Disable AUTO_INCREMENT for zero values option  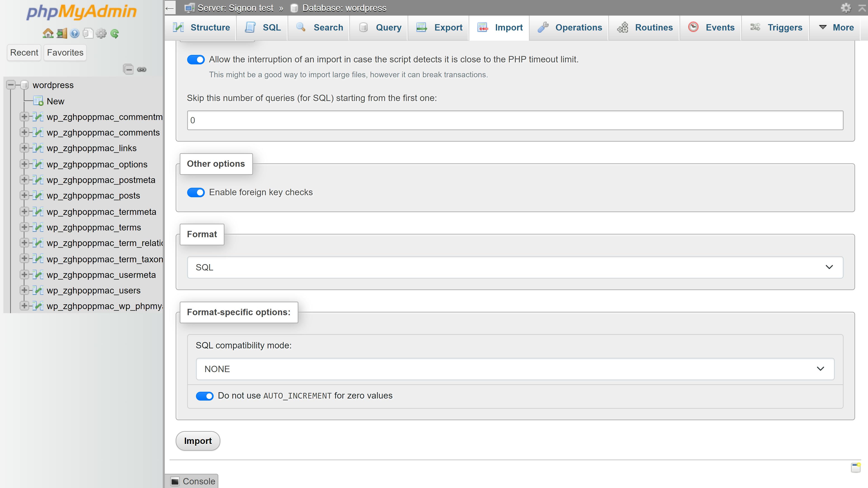click(x=205, y=396)
